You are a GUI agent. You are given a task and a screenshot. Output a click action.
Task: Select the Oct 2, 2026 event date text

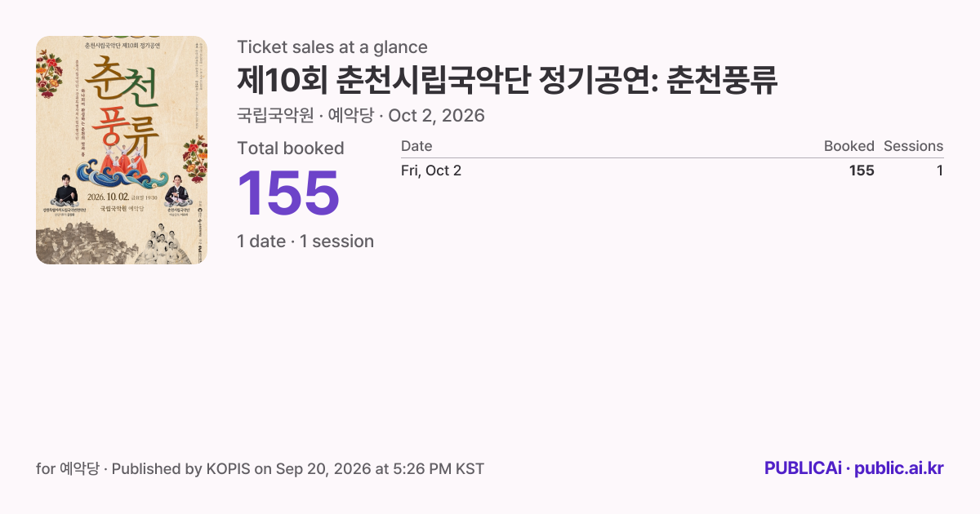[437, 116]
